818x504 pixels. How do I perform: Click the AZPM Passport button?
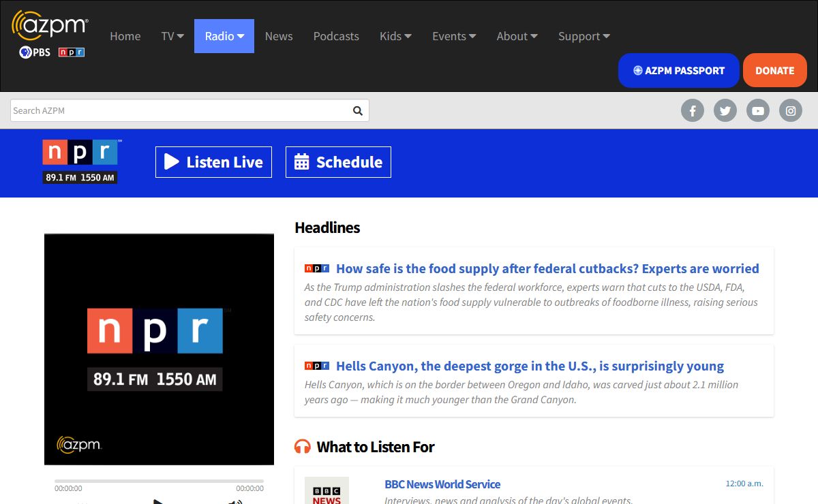point(679,70)
